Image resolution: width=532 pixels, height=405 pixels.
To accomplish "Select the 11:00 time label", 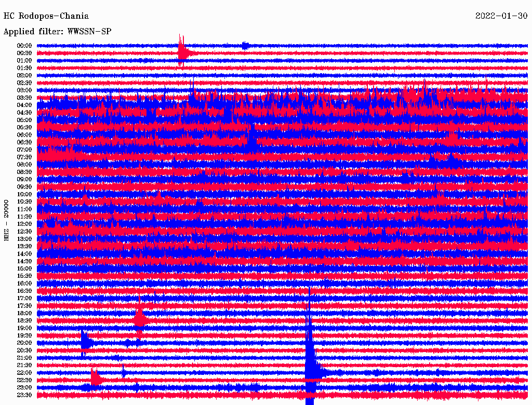I will tap(24, 209).
